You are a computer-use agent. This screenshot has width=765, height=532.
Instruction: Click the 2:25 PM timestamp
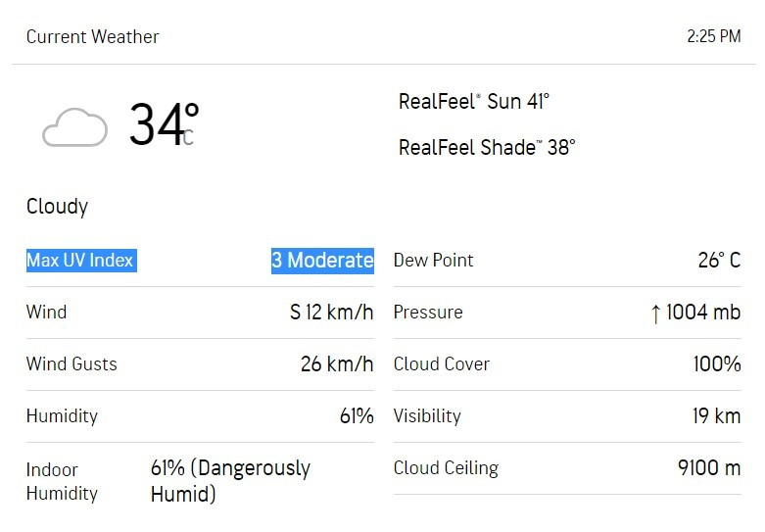tap(713, 37)
